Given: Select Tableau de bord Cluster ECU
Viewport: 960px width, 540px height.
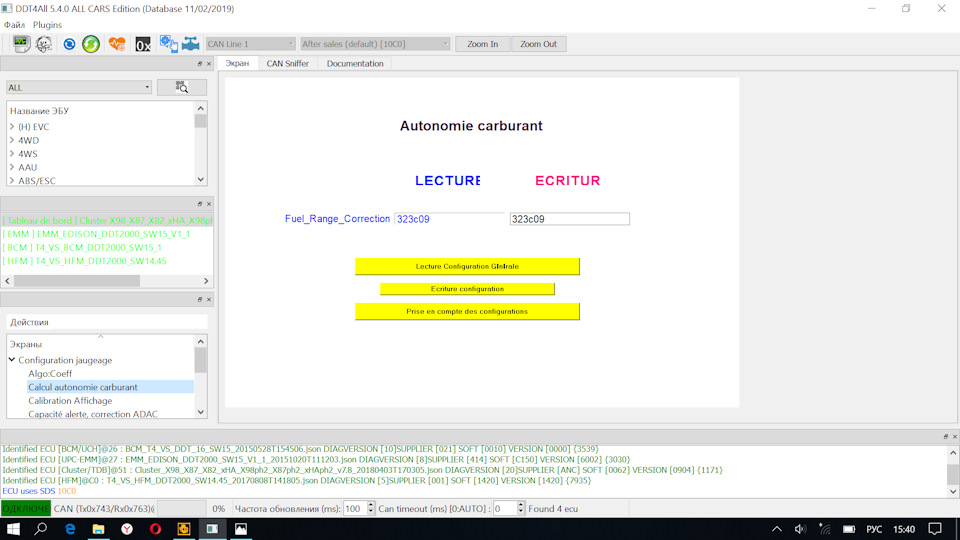Looking at the screenshot, I should [107, 220].
